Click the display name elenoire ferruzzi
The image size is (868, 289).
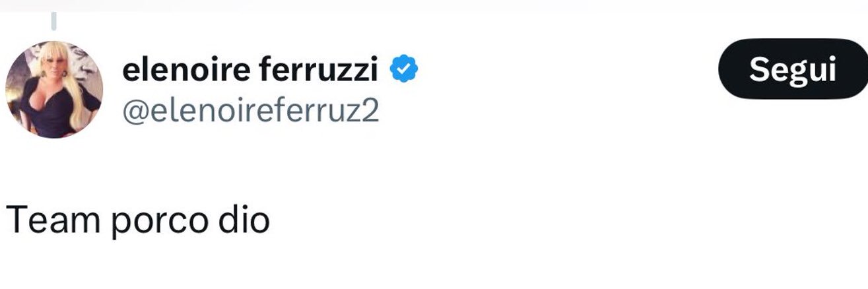pyautogui.click(x=250, y=70)
